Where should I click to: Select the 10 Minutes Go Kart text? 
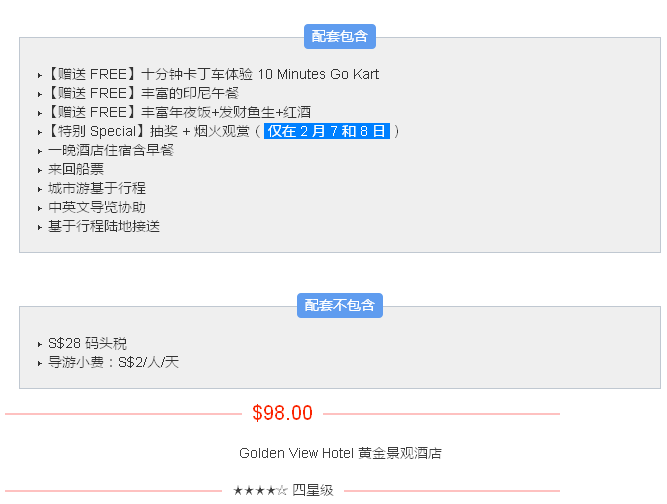pos(318,74)
